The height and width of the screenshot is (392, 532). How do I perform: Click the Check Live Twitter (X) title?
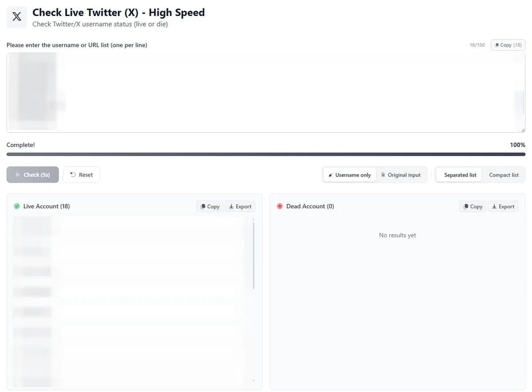coord(118,12)
